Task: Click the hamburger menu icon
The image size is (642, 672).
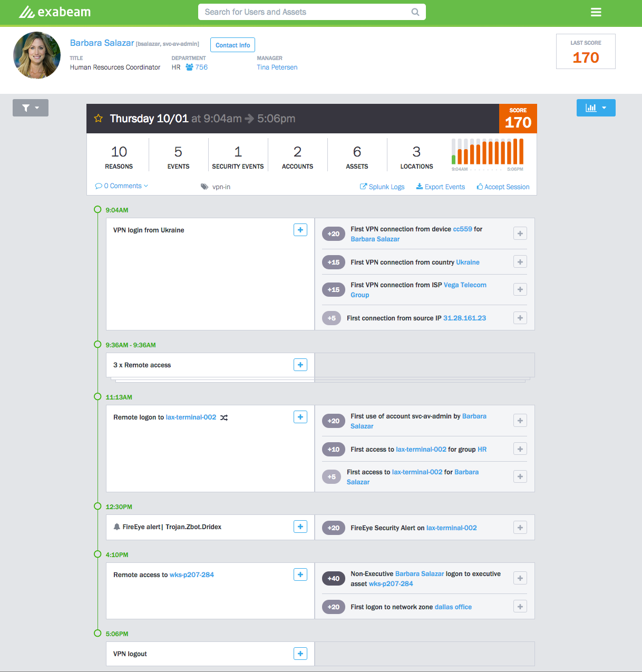Action: tap(596, 12)
